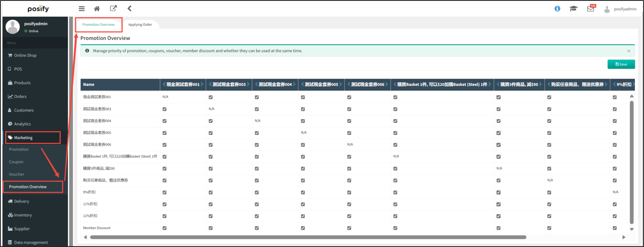Open the info icon near posifyadmin
Image resolution: width=644 pixels, height=247 pixels.
click(x=557, y=8)
